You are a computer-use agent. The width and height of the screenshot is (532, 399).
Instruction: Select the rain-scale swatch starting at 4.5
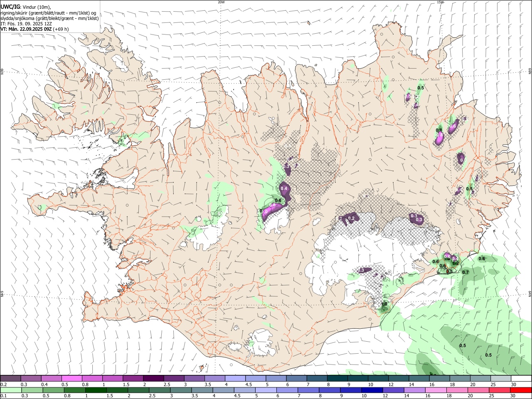click(244, 390)
